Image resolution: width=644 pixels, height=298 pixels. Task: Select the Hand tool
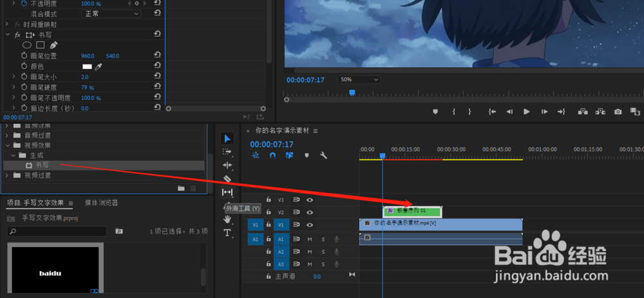[227, 219]
